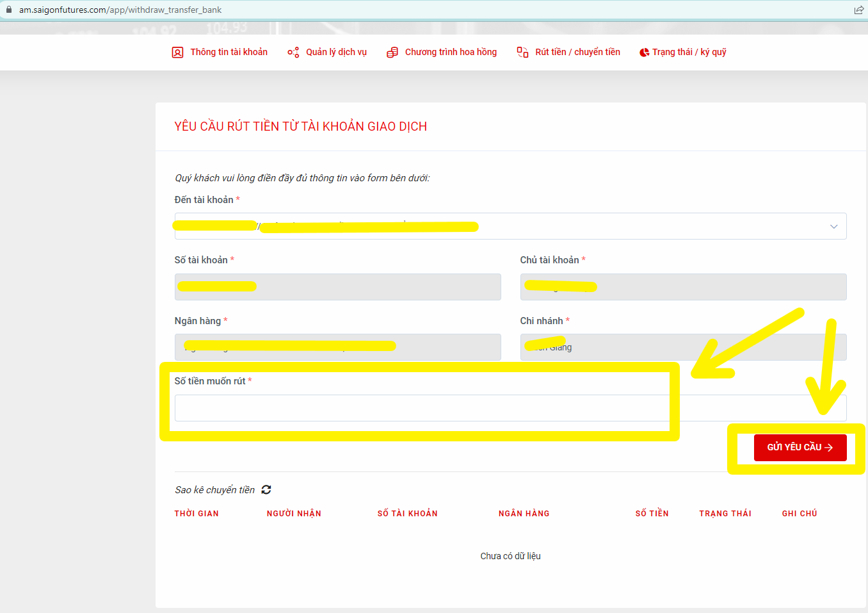The height and width of the screenshot is (613, 868).
Task: Click the account info person icon
Action: pyautogui.click(x=177, y=53)
